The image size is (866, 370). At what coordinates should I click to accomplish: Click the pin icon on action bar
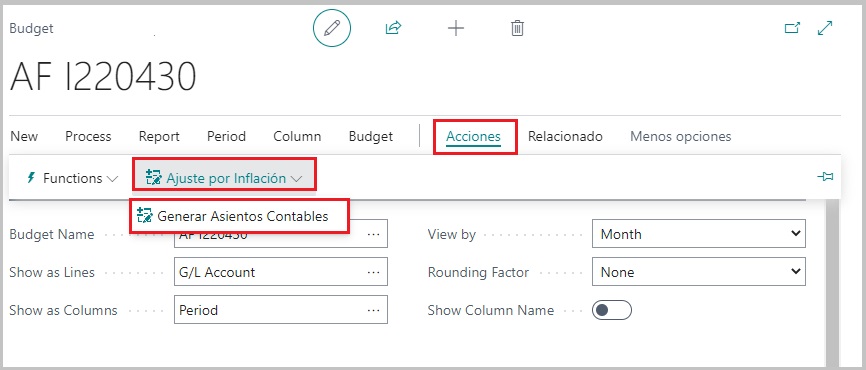coord(825,177)
